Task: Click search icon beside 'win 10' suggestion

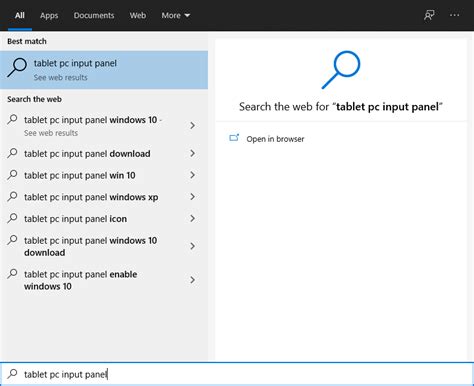Action: (12, 175)
